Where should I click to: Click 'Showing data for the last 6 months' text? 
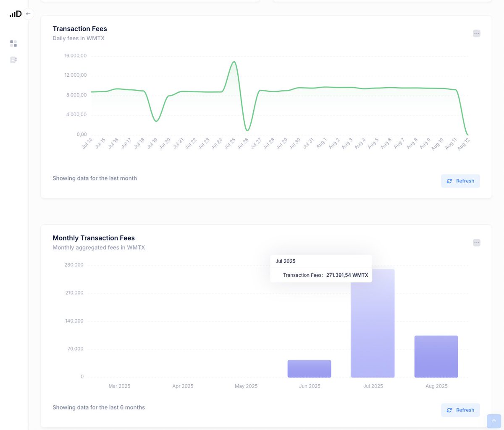click(x=99, y=407)
